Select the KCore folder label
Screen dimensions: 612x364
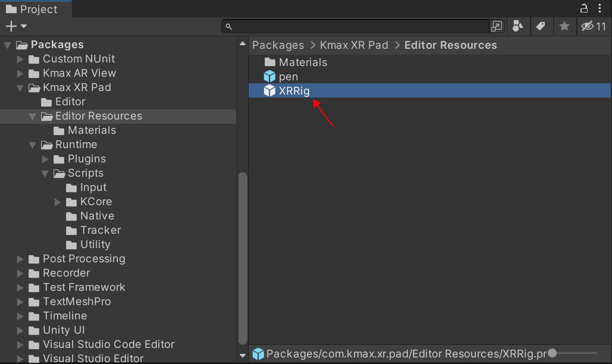(96, 202)
